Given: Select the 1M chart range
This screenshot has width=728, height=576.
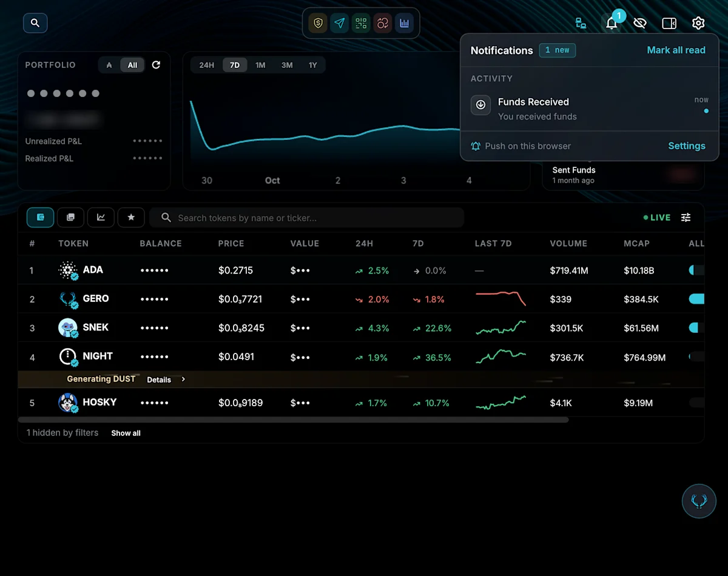Looking at the screenshot, I should [x=260, y=65].
